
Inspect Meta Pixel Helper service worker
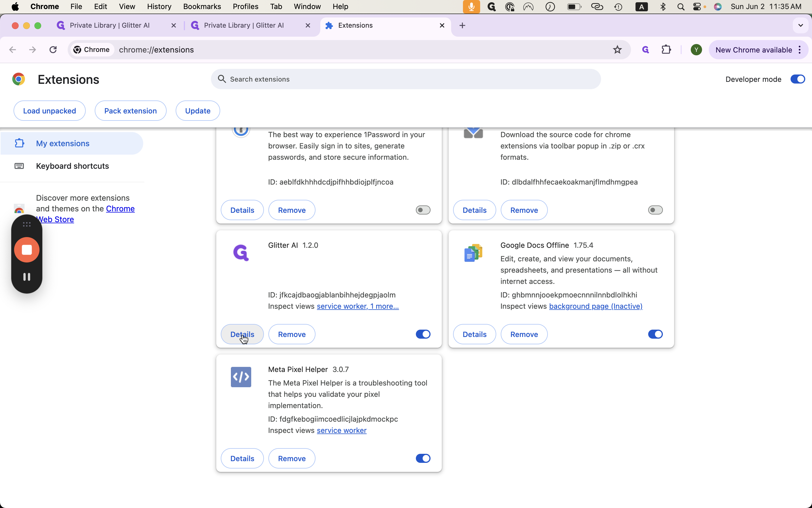pos(342,430)
